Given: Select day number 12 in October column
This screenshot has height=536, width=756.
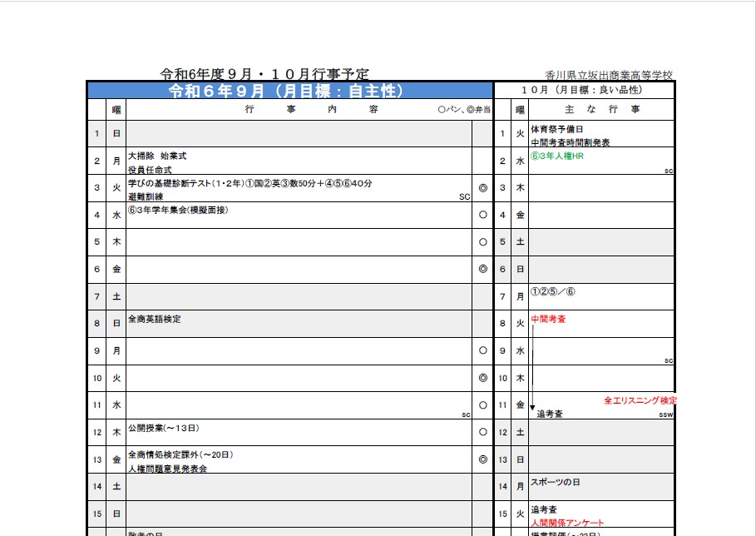Looking at the screenshot, I should click(x=502, y=432).
